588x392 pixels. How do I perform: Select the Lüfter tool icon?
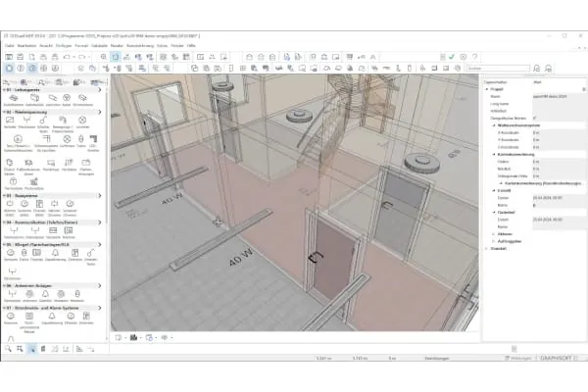[x=67, y=139]
